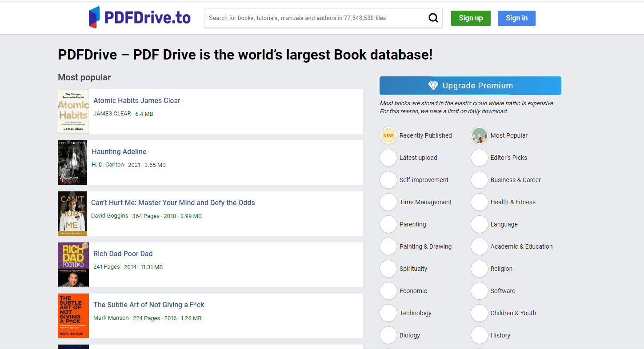
Task: Click the Most Popular category icon
Action: pos(479,135)
